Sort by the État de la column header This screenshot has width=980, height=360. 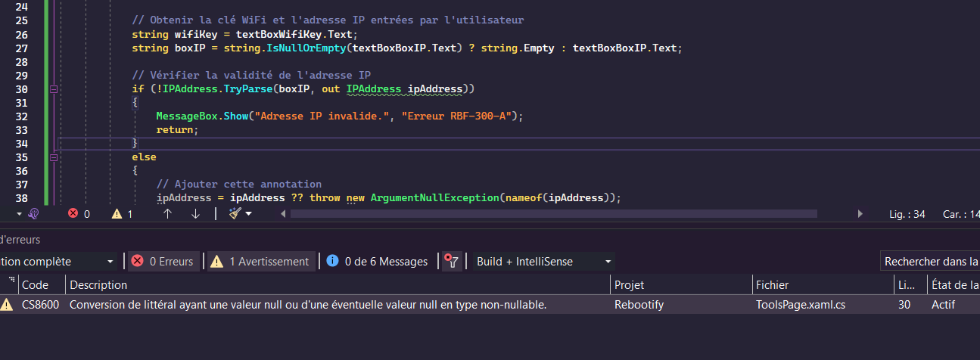point(954,285)
